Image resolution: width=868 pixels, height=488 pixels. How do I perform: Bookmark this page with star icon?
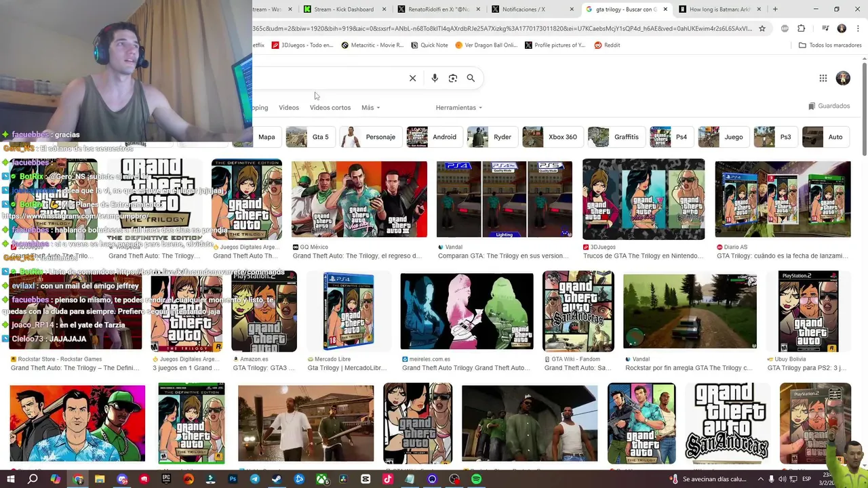click(x=762, y=28)
